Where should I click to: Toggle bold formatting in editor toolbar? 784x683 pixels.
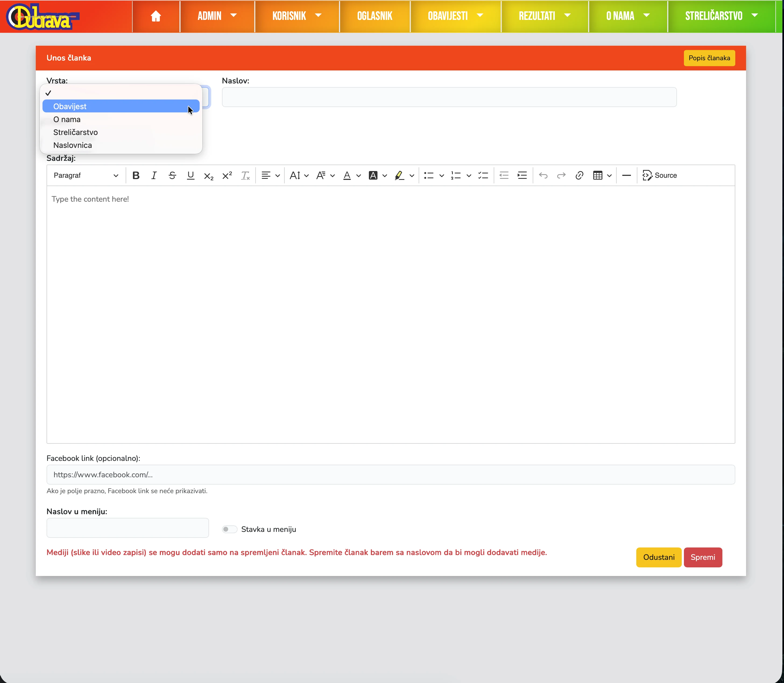136,175
